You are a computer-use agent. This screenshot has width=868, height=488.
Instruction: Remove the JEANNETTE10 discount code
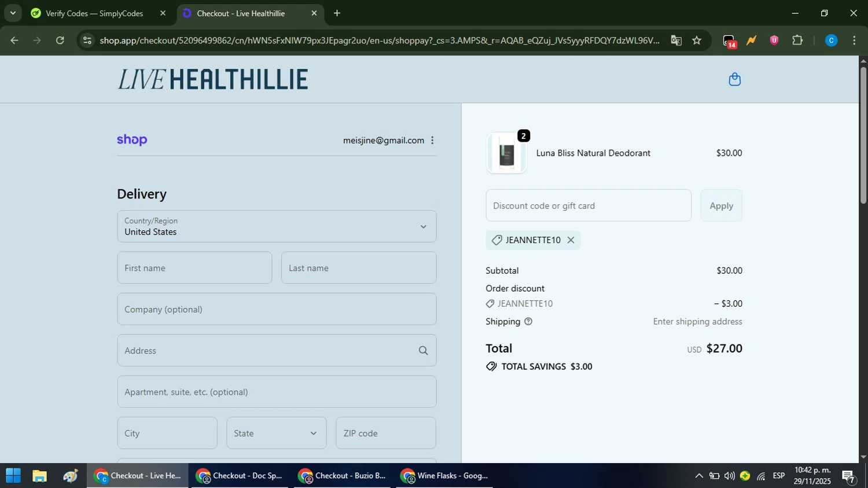click(571, 240)
